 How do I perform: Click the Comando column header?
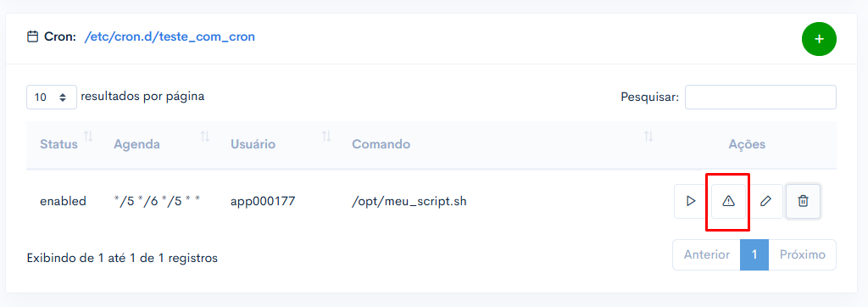tap(381, 145)
